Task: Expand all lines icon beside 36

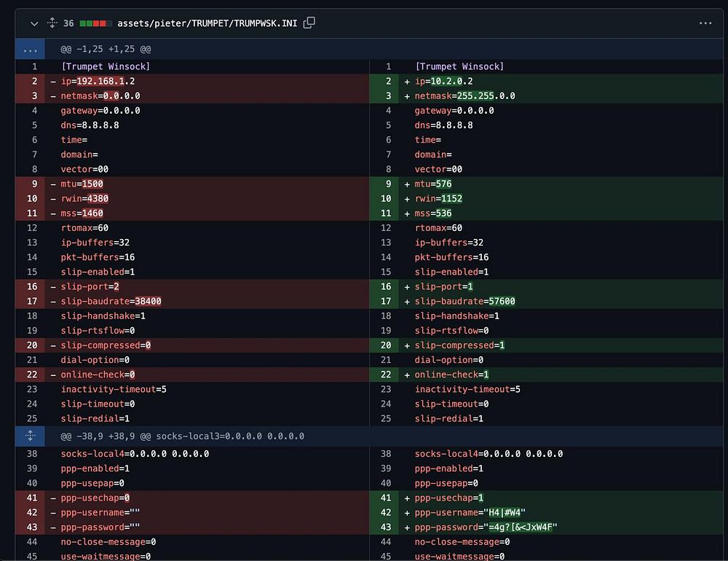Action: coord(52,23)
